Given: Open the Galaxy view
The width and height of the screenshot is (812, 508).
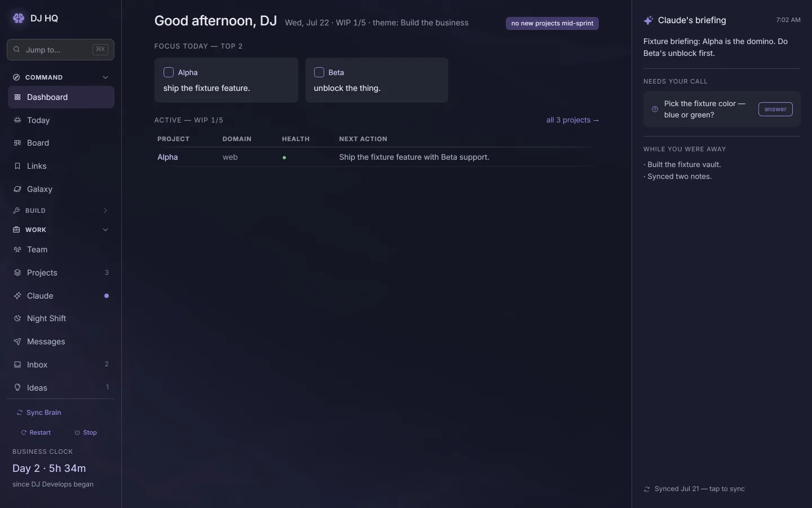Looking at the screenshot, I should (x=61, y=189).
